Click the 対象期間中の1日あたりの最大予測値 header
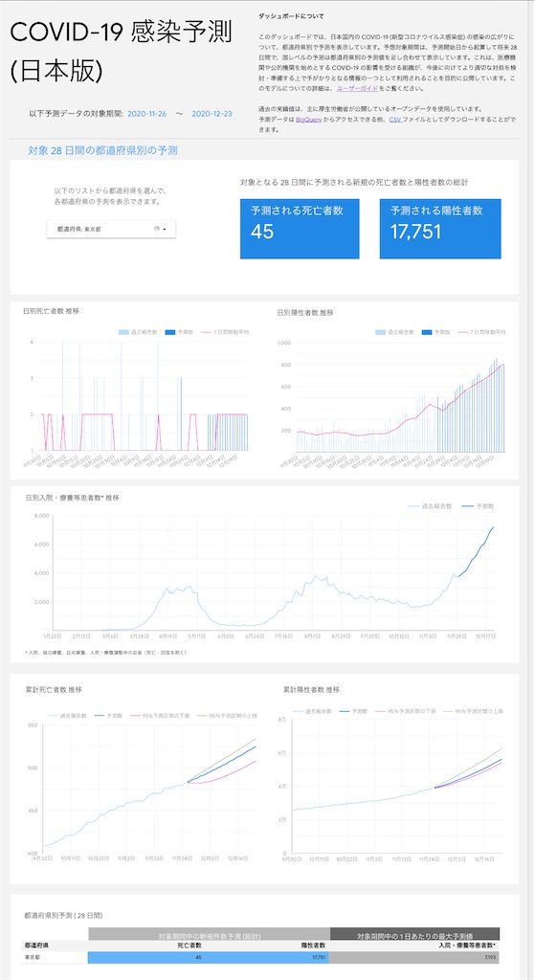535x980 pixels. pyautogui.click(x=415, y=936)
